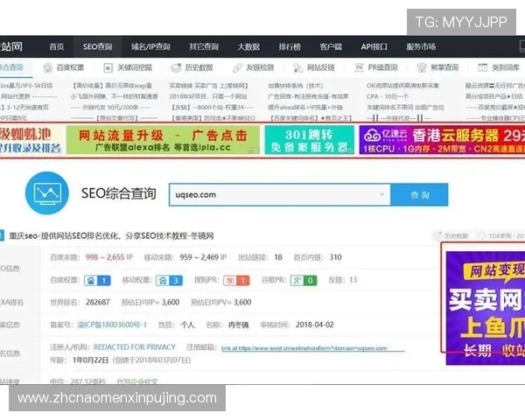Open API接口 nav item
The image size is (525, 420).
(x=374, y=46)
